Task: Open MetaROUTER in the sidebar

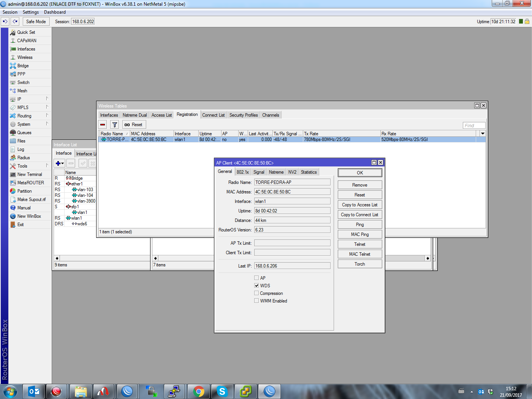Action: 30,183
